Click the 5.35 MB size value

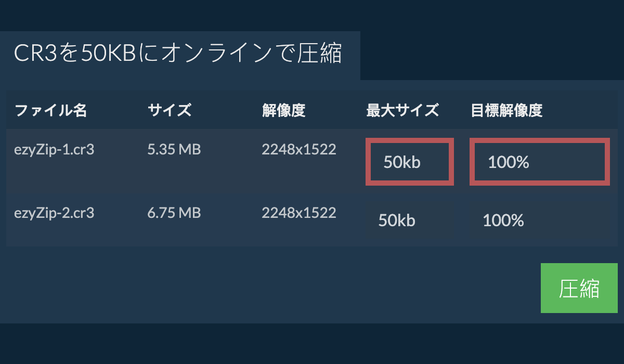pyautogui.click(x=174, y=150)
